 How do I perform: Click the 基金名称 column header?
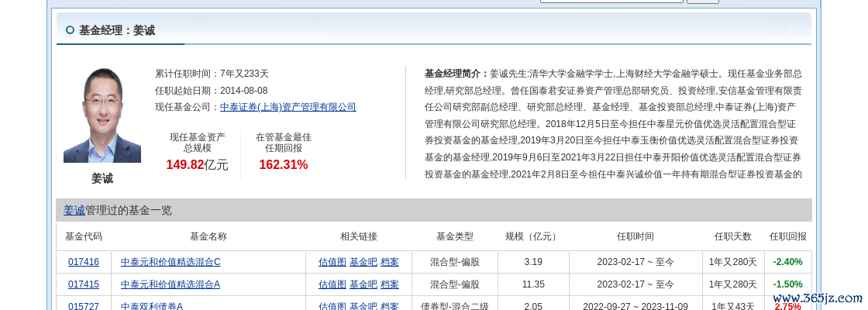pos(208,236)
